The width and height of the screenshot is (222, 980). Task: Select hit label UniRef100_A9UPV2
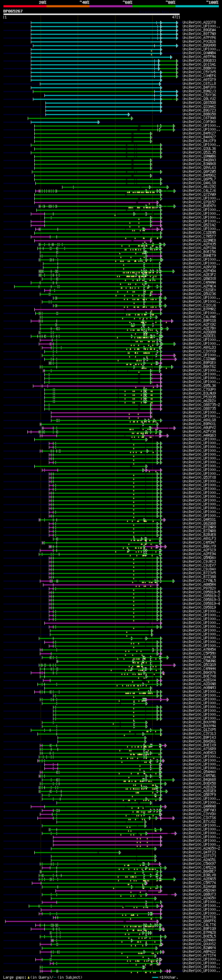(x=199, y=428)
